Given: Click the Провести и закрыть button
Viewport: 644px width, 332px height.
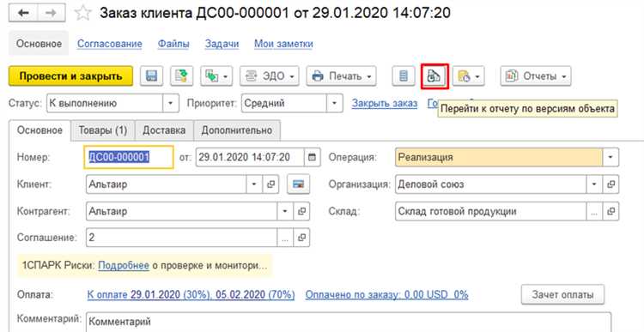Looking at the screenshot, I should pyautogui.click(x=70, y=75).
